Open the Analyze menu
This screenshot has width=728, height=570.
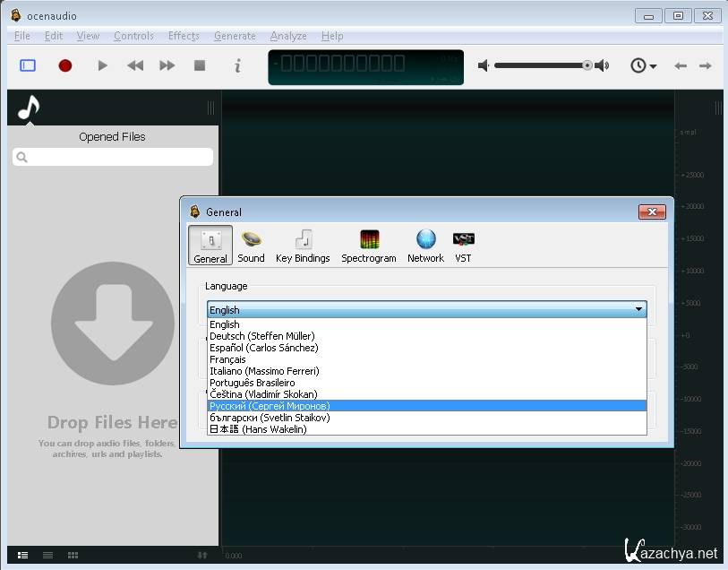click(288, 36)
